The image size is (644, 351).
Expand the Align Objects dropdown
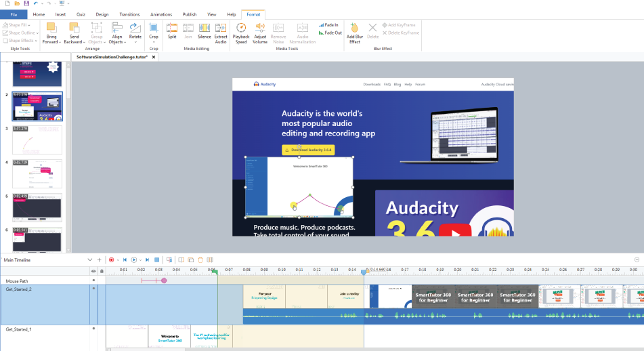[x=125, y=42]
